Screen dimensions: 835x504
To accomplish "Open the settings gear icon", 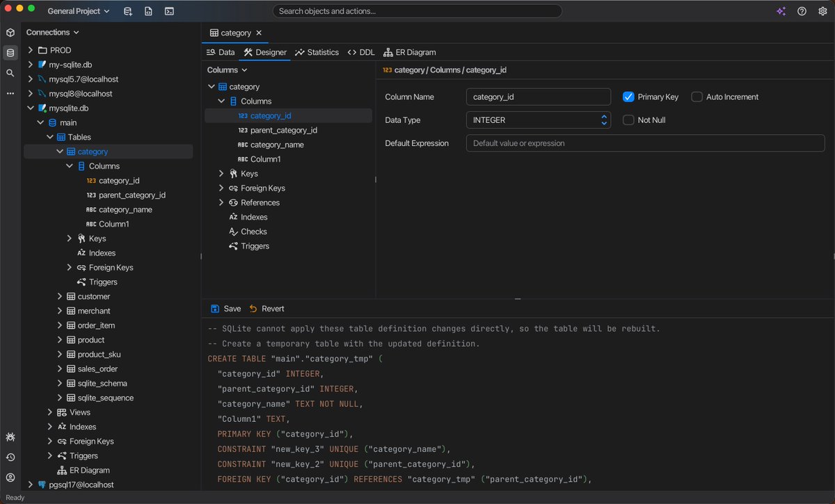I will pyautogui.click(x=822, y=11).
